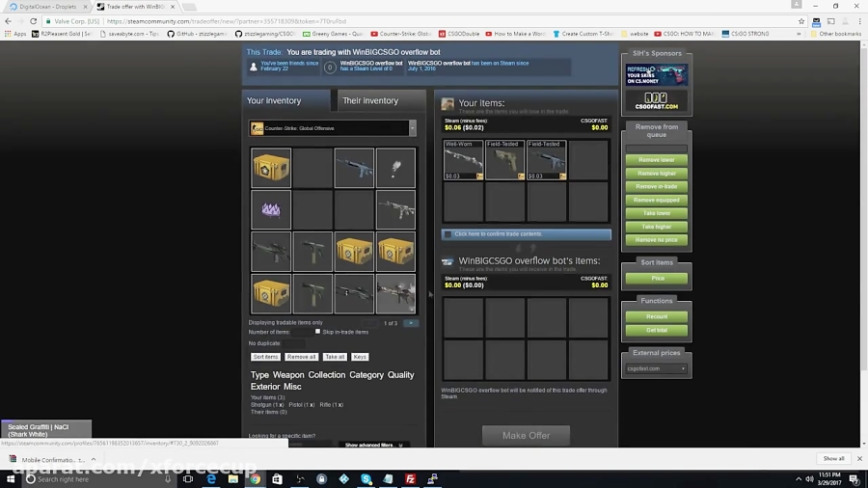
Task: Click the Remove from queue input field
Action: pos(657,149)
